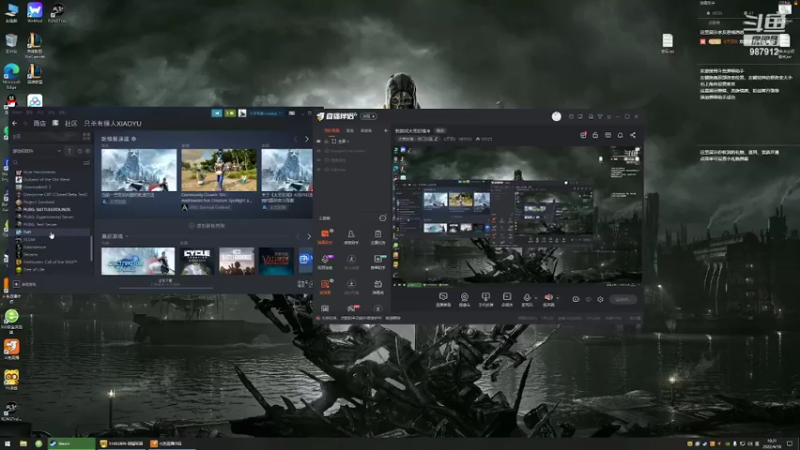Viewport: 800px width, 450px height.
Task: Show next What's New news item
Action: [x=307, y=139]
